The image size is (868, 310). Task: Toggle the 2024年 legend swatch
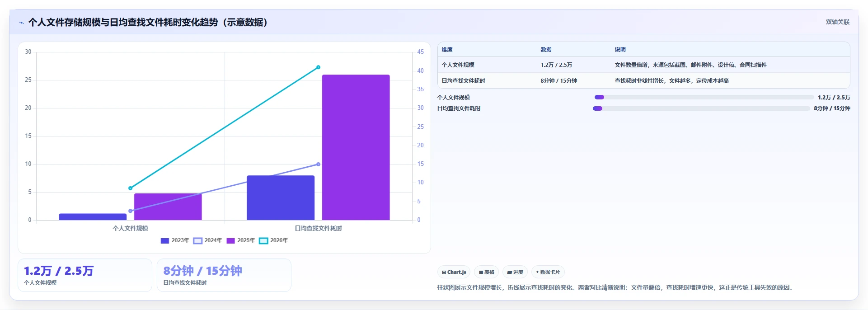pyautogui.click(x=198, y=241)
